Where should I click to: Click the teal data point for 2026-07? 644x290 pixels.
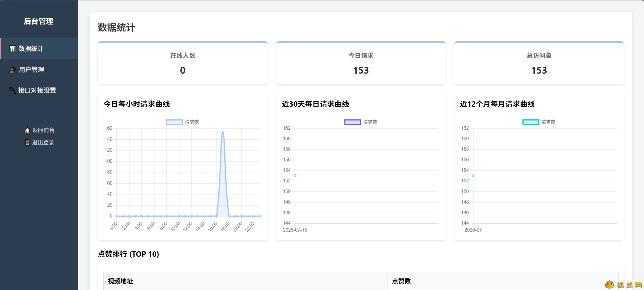(x=473, y=176)
